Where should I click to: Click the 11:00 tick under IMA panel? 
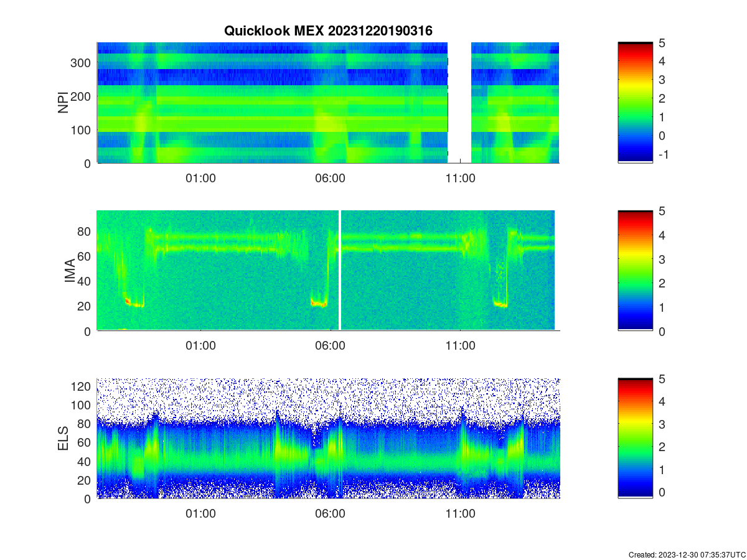point(460,346)
